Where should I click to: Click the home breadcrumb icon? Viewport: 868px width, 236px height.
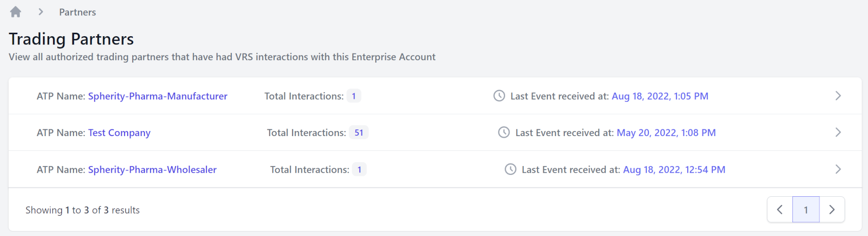tap(16, 12)
